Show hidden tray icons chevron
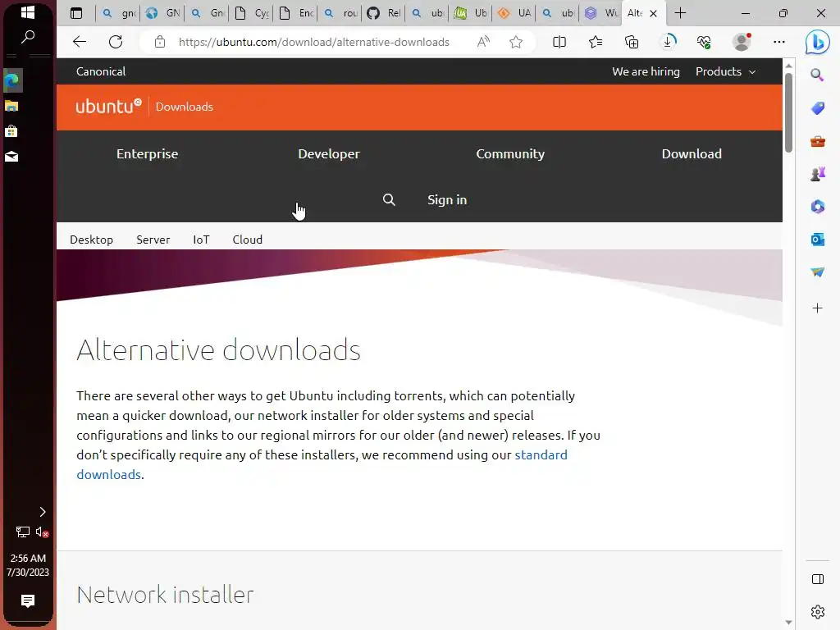This screenshot has width=840, height=630. click(x=43, y=512)
